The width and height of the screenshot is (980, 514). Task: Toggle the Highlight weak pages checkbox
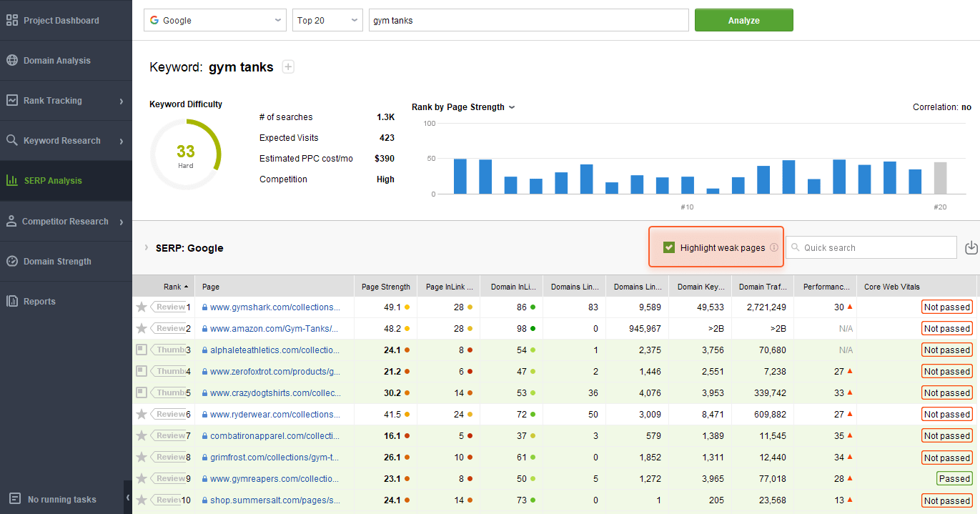point(669,247)
